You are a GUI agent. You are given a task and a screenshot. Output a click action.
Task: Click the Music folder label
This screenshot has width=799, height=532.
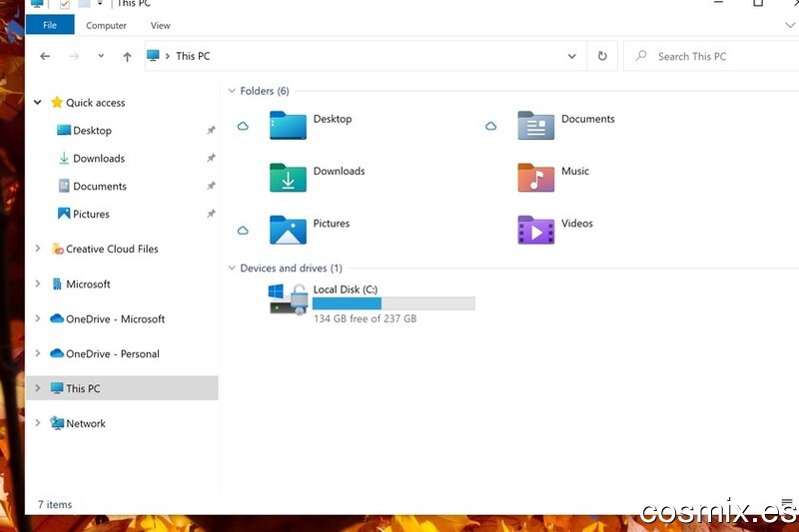[x=575, y=171]
